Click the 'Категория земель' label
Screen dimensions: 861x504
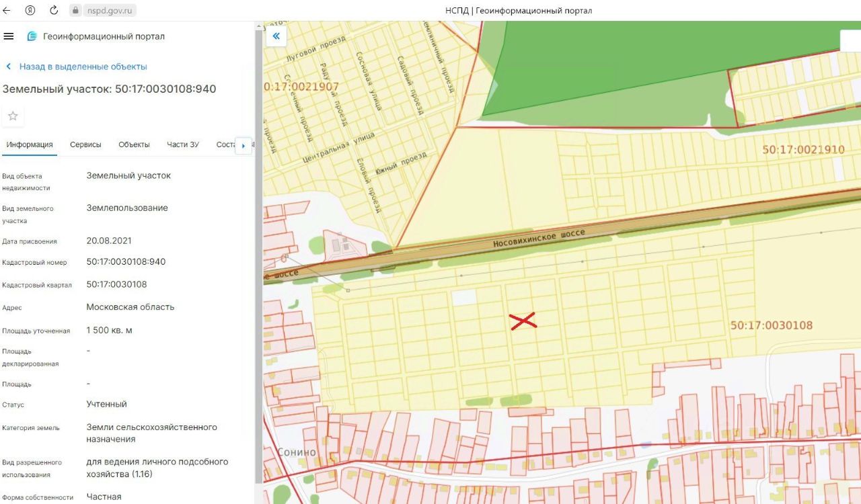tap(31, 427)
